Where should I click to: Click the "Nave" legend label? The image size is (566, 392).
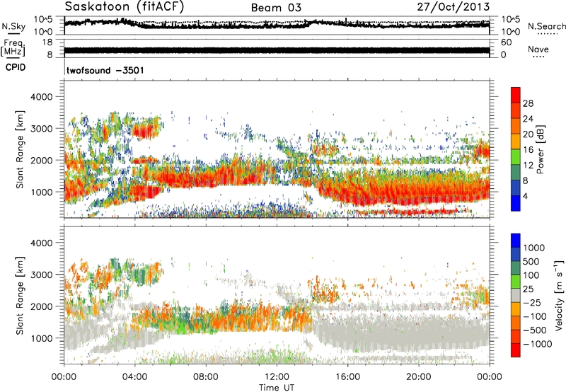coord(538,49)
